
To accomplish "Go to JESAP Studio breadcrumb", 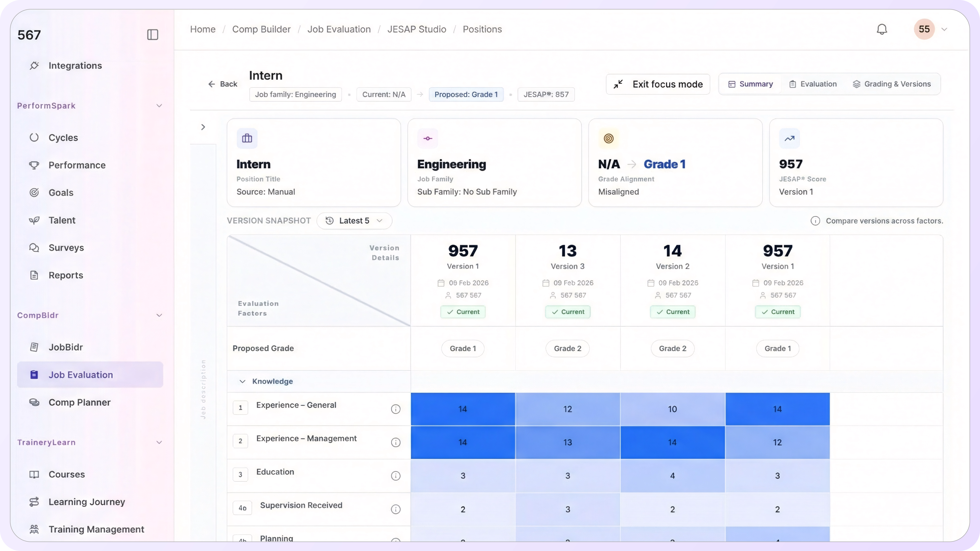I will point(417,29).
